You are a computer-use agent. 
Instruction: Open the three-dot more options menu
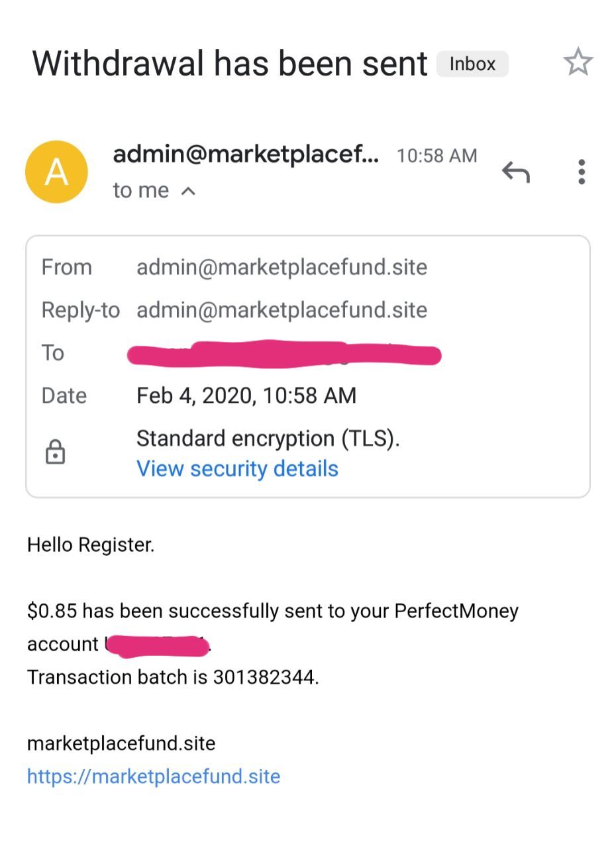pyautogui.click(x=581, y=172)
